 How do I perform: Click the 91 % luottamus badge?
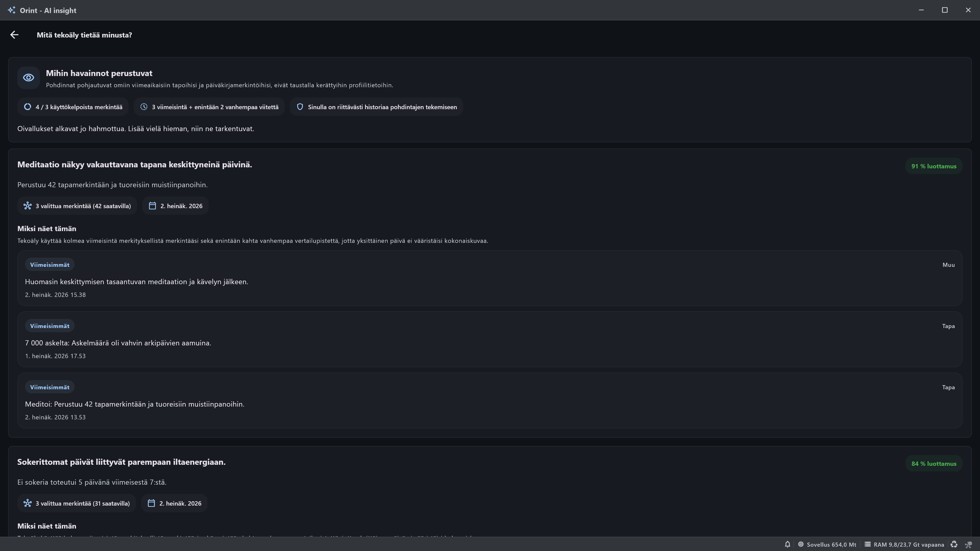934,166
